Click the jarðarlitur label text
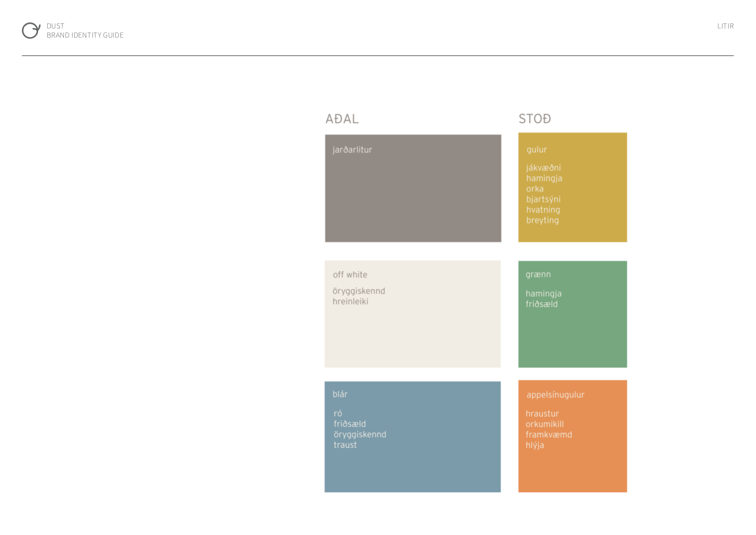 352,150
